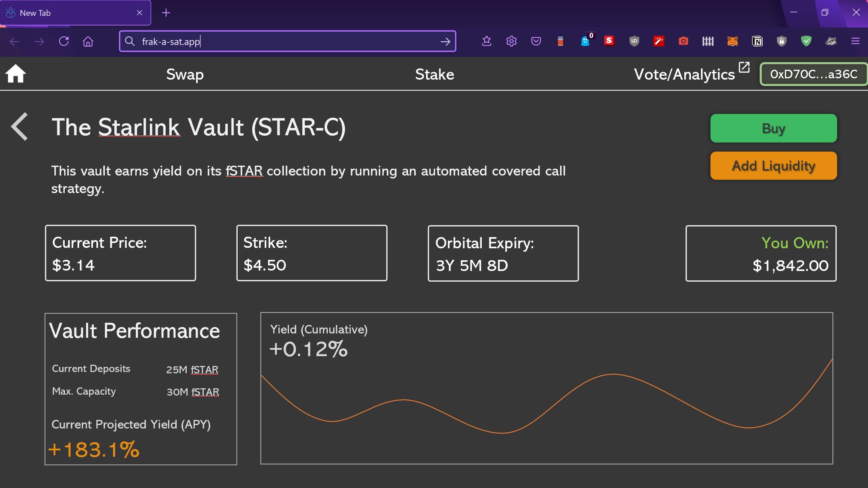Click the eraser extension icon

(x=560, y=41)
